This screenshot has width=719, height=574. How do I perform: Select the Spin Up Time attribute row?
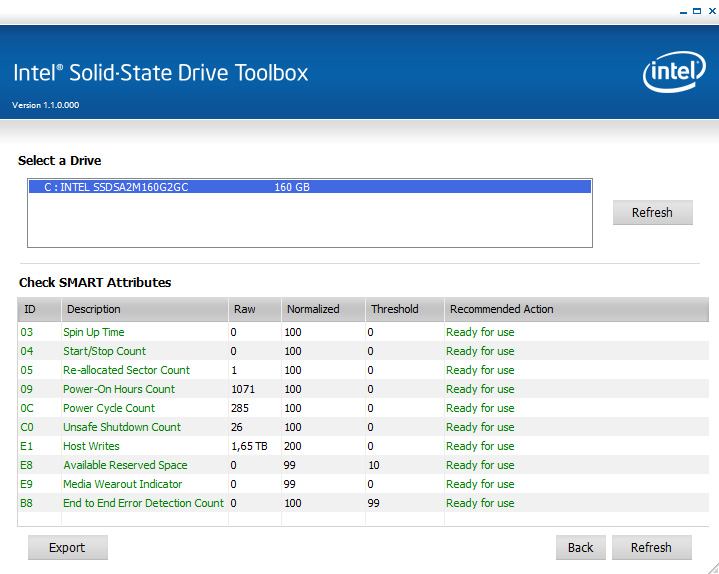94,332
